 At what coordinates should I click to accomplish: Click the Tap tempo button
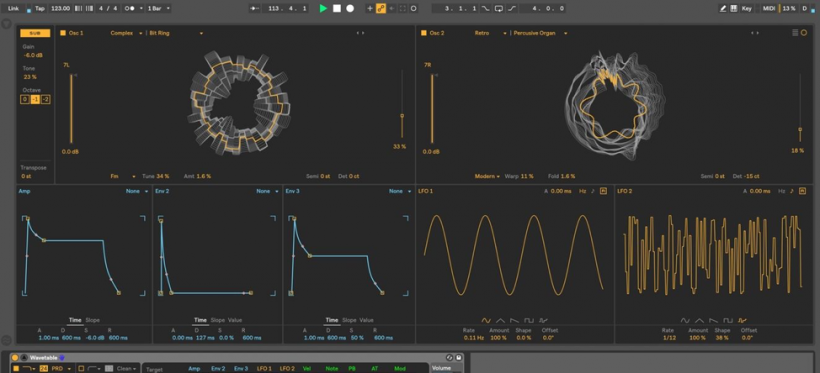click(x=40, y=8)
